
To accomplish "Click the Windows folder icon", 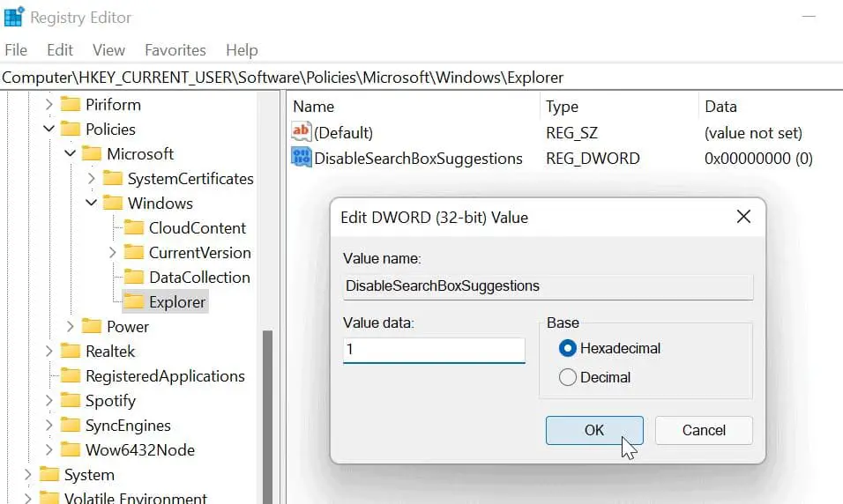I will pyautogui.click(x=112, y=204).
